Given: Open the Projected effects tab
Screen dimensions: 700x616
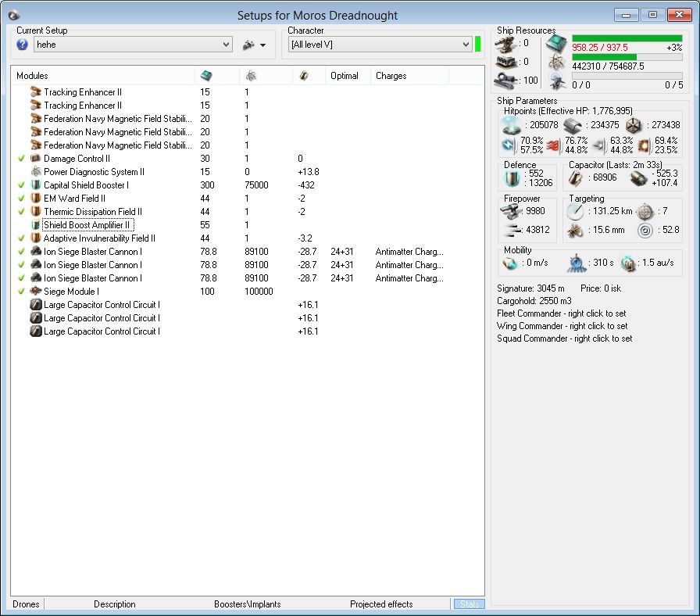Looking at the screenshot, I should coord(381,604).
